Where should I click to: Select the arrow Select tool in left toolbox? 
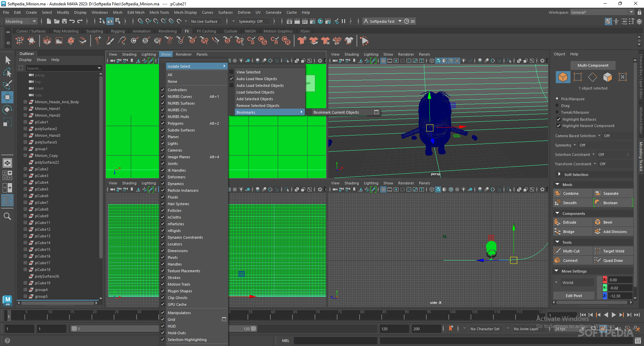tap(7, 60)
